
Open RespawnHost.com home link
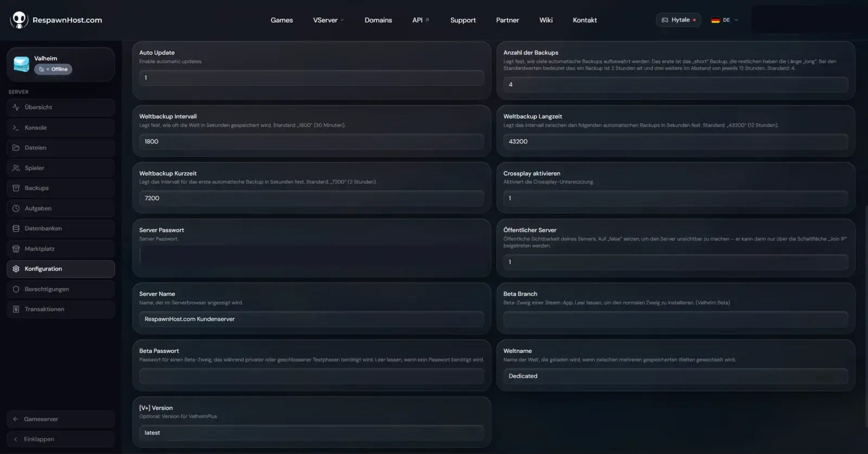(x=56, y=20)
